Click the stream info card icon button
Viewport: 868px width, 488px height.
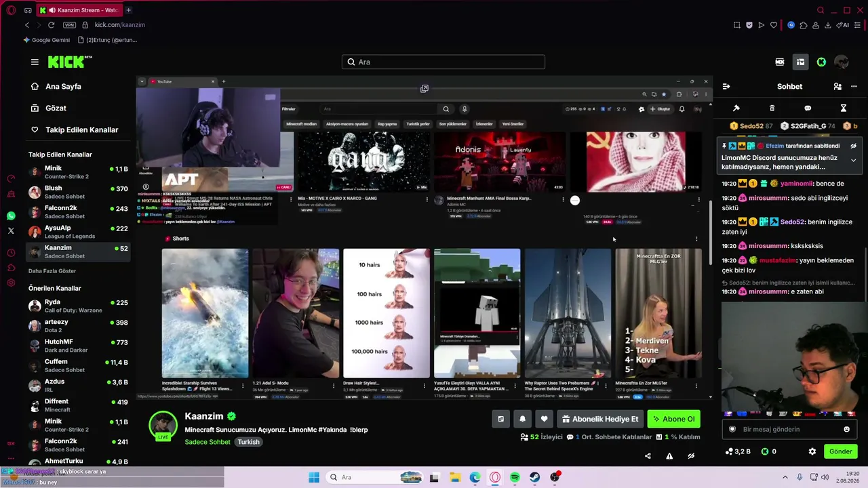(x=500, y=419)
